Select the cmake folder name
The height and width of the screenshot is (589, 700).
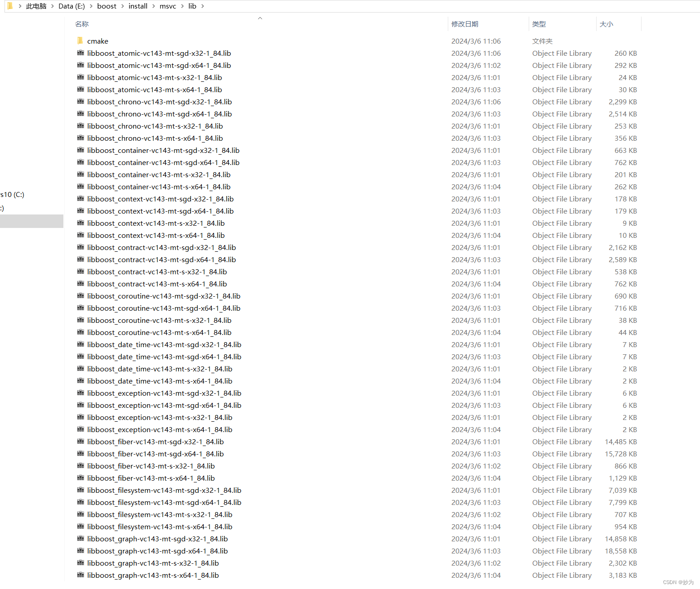98,41
